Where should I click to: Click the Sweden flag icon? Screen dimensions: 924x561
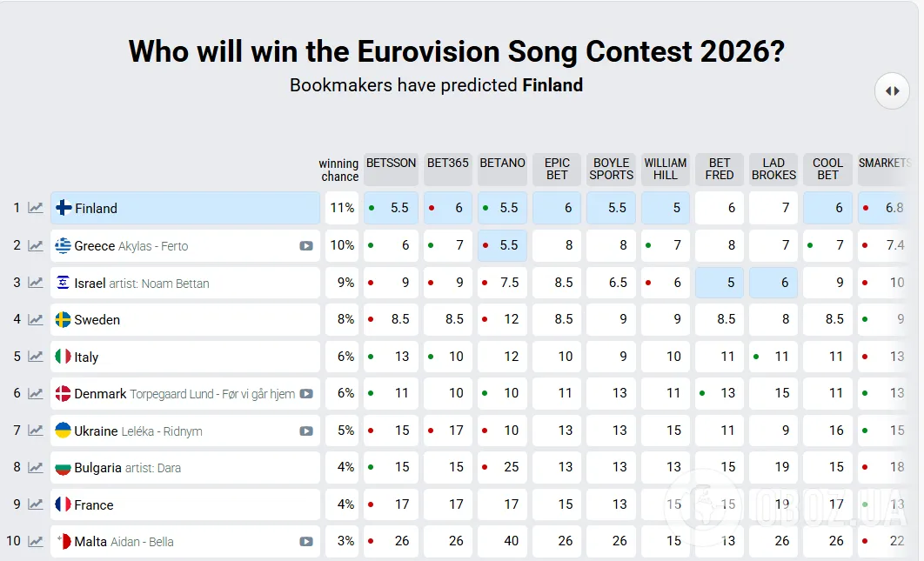64,320
